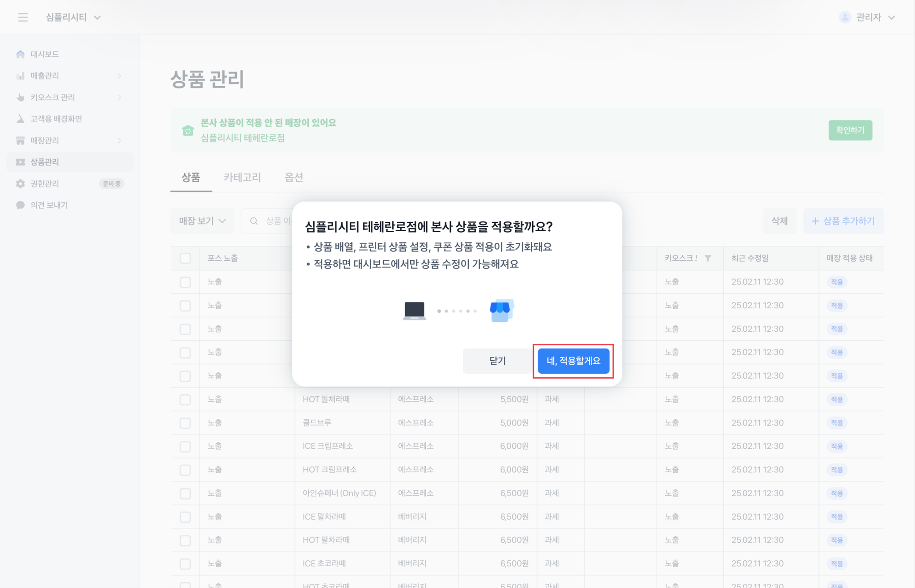Click the 5,500원 price cell

coord(514,399)
